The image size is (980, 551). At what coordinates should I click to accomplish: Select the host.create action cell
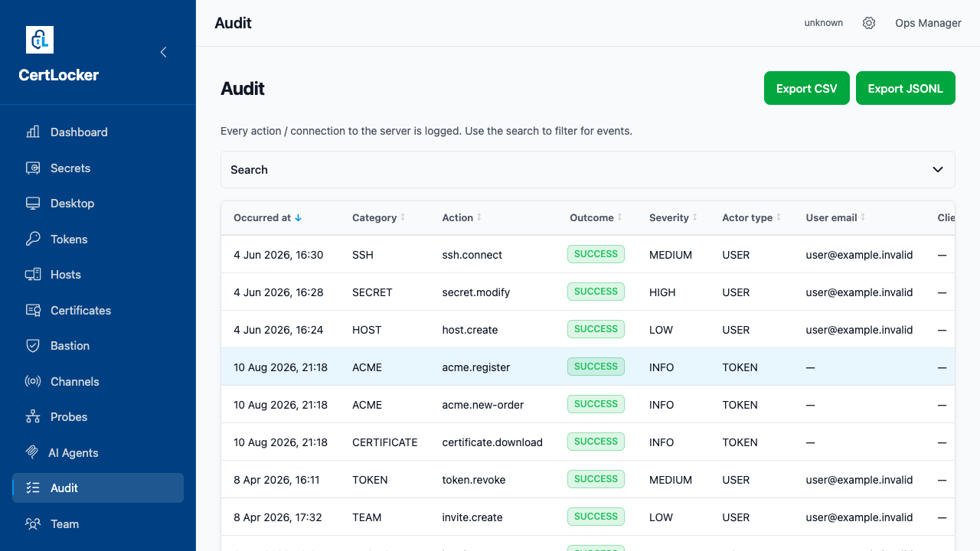[470, 330]
